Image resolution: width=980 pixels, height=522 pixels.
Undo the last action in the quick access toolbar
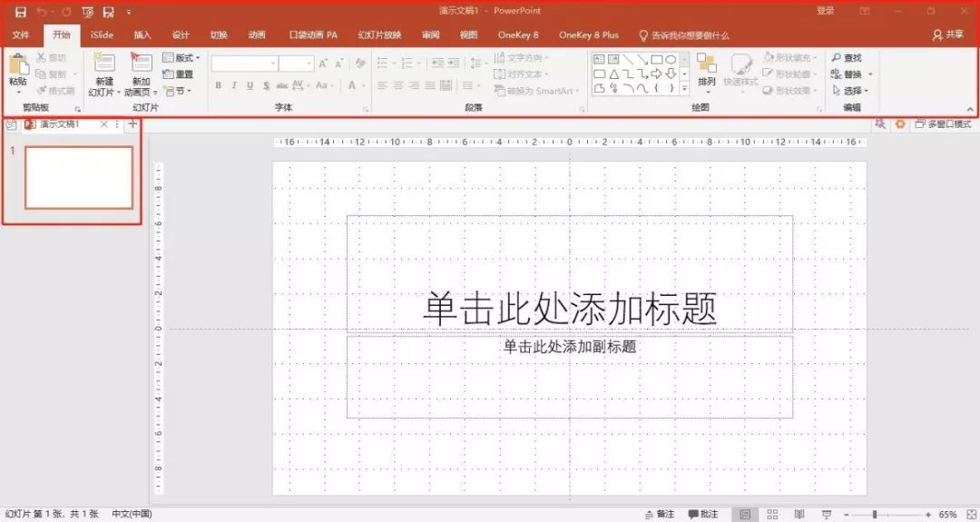click(x=42, y=12)
